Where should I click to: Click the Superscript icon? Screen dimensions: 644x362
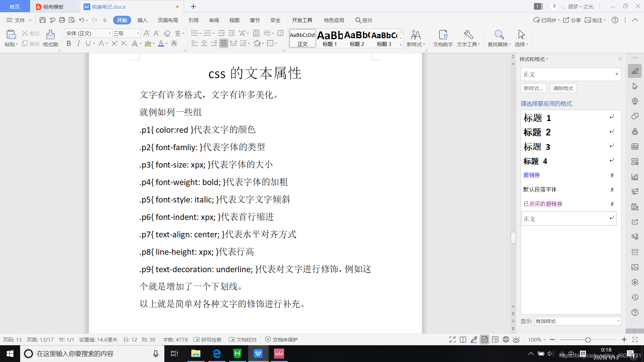[x=114, y=43]
